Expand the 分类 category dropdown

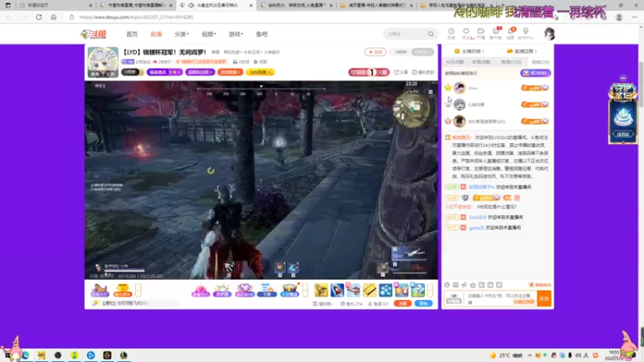[182, 34]
